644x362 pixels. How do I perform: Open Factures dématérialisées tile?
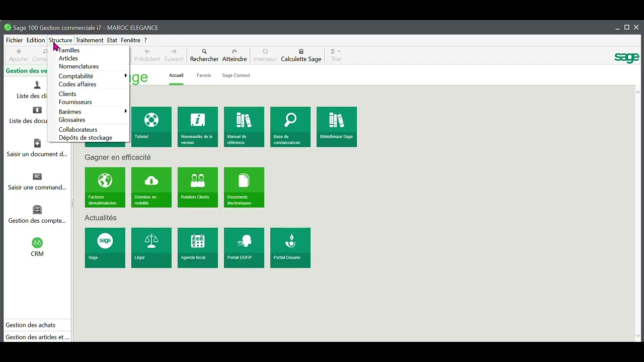[105, 187]
